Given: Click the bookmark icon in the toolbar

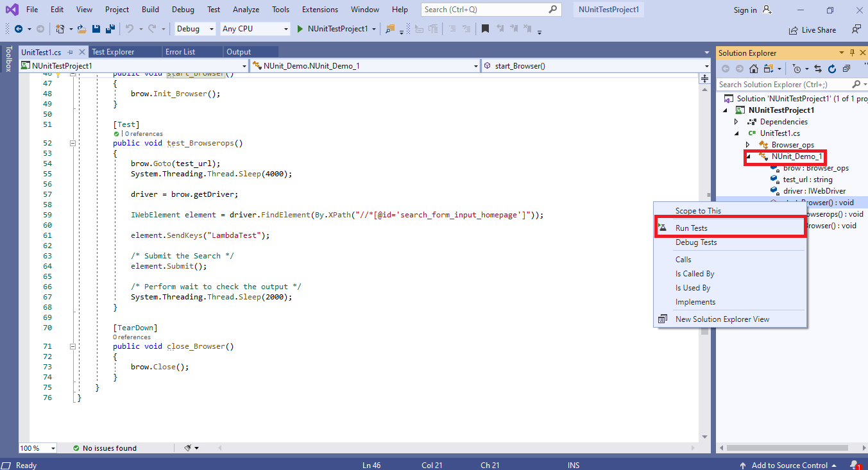Looking at the screenshot, I should 485,29.
